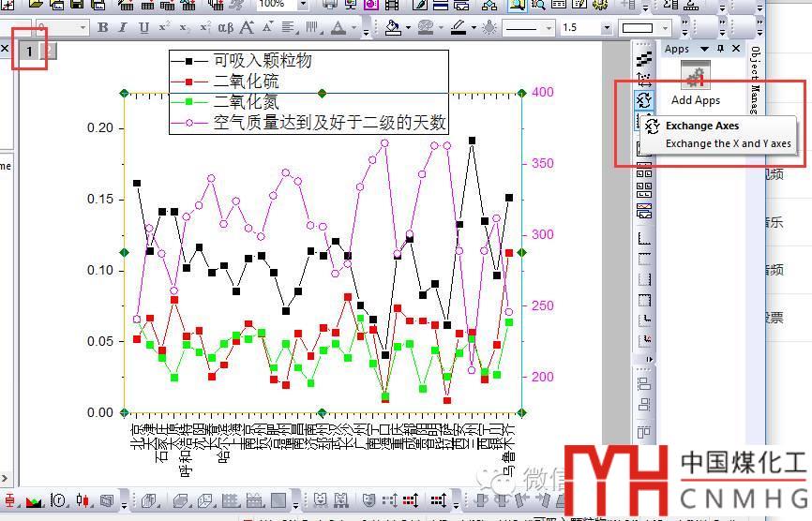
Task: Open the Apps panel dropdown arrow
Action: coord(704,49)
